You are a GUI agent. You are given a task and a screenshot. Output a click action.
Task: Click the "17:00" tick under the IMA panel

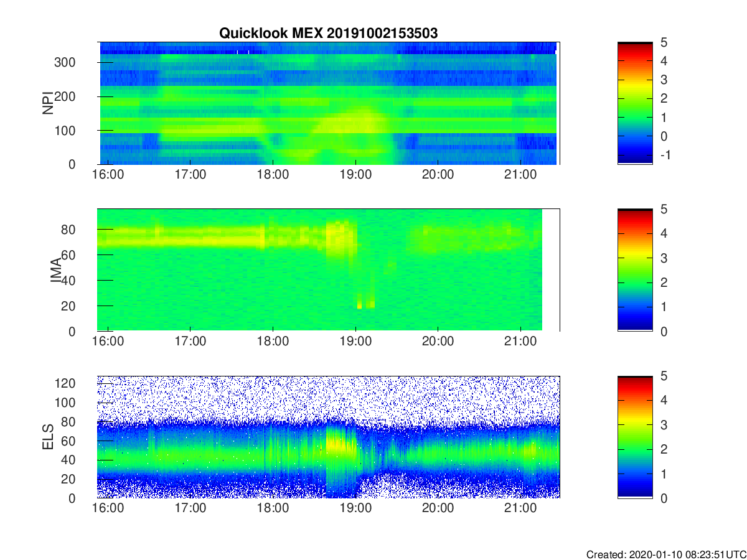tap(190, 342)
